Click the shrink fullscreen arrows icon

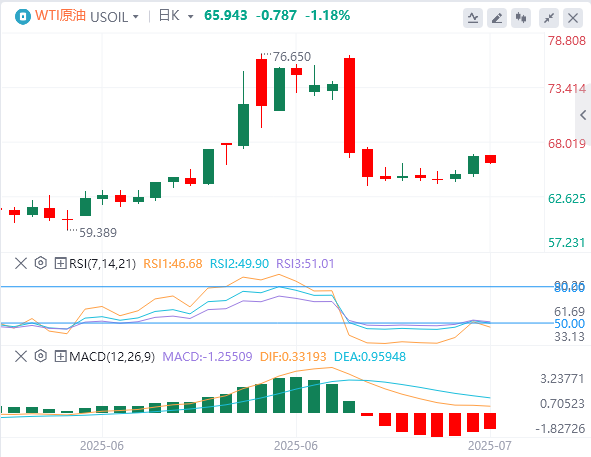pyautogui.click(x=549, y=18)
